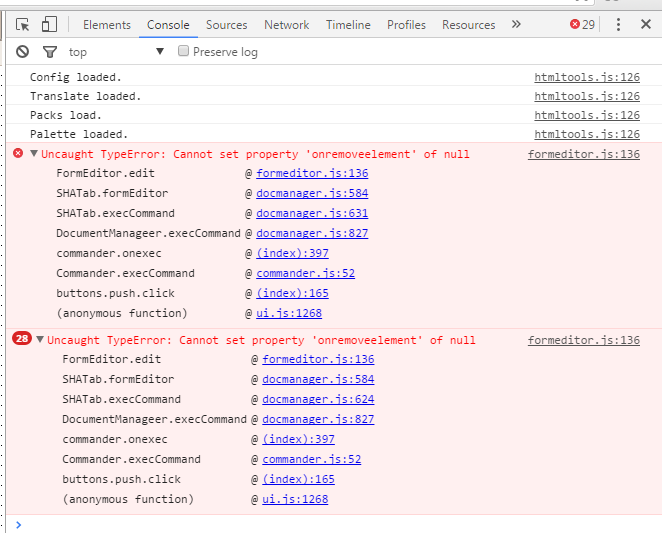The height and width of the screenshot is (533, 662).
Task: Open (index):397 link in first stack trace
Action: point(292,253)
